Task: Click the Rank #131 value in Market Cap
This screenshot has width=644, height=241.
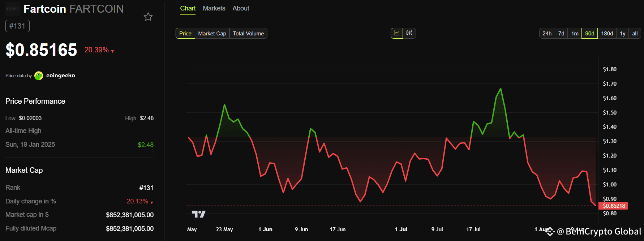Action: [x=146, y=188]
